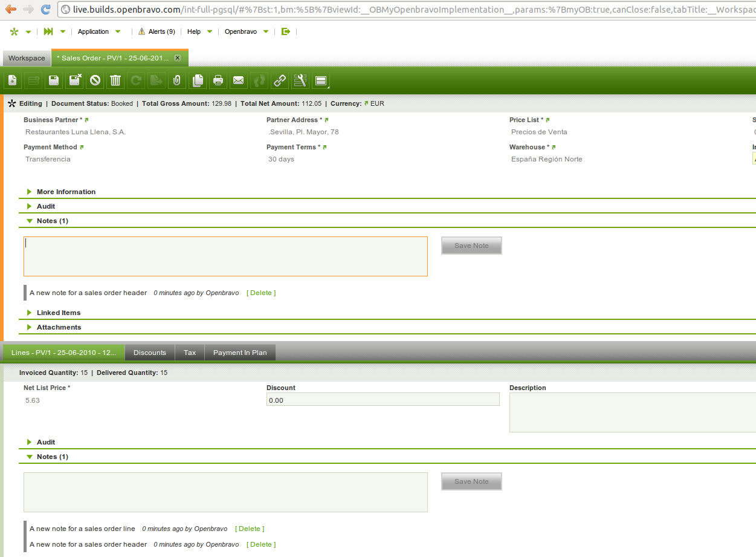Click the browser forward arrow

pyautogui.click(x=28, y=9)
